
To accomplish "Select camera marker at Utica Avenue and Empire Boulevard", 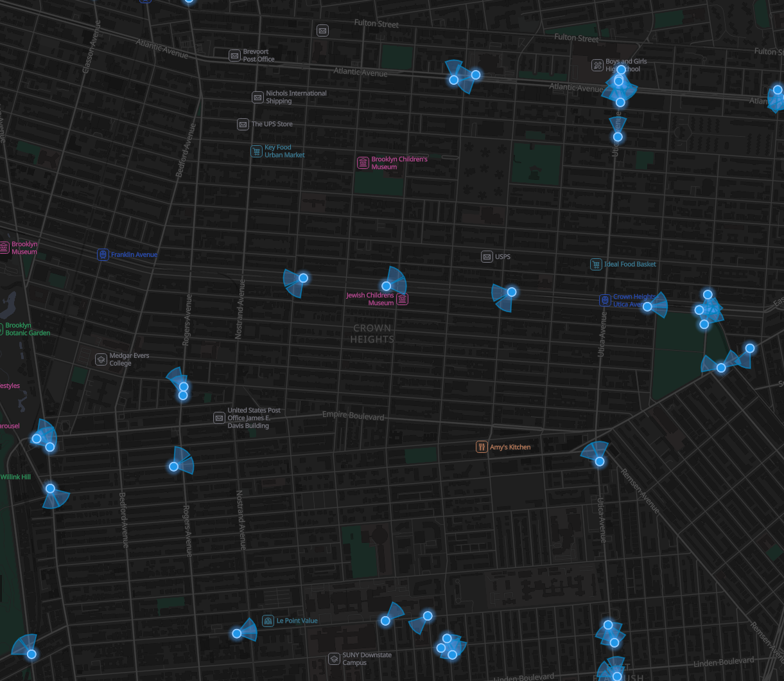I will point(599,461).
